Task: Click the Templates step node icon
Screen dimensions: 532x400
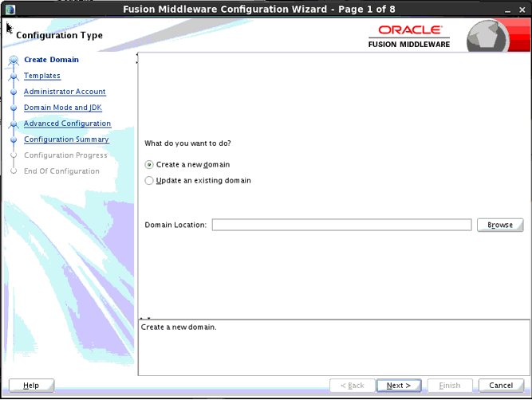Action: (x=14, y=76)
